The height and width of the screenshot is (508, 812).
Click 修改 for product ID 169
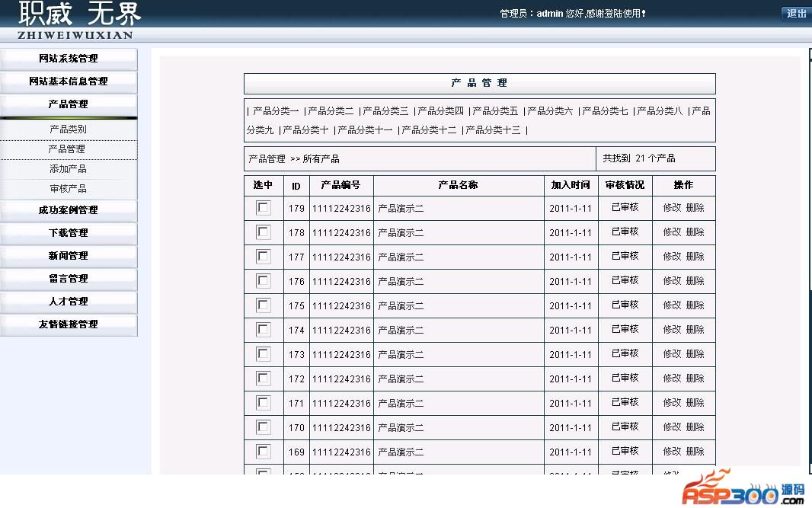tap(672, 451)
